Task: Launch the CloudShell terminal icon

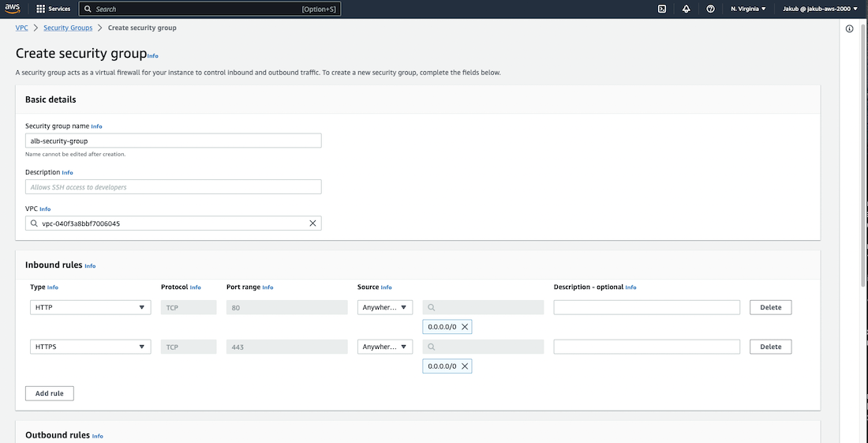Action: (661, 9)
